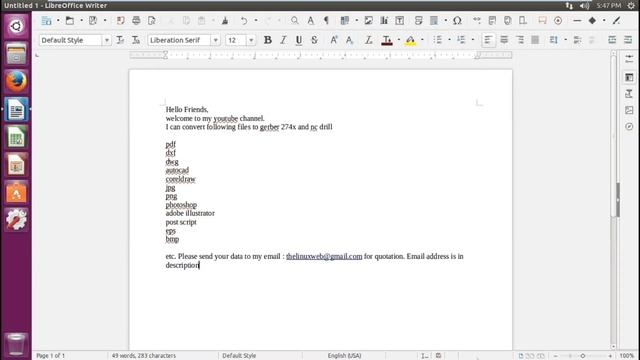Click the red font color swatch
The width and height of the screenshot is (640, 360).
(x=387, y=40)
